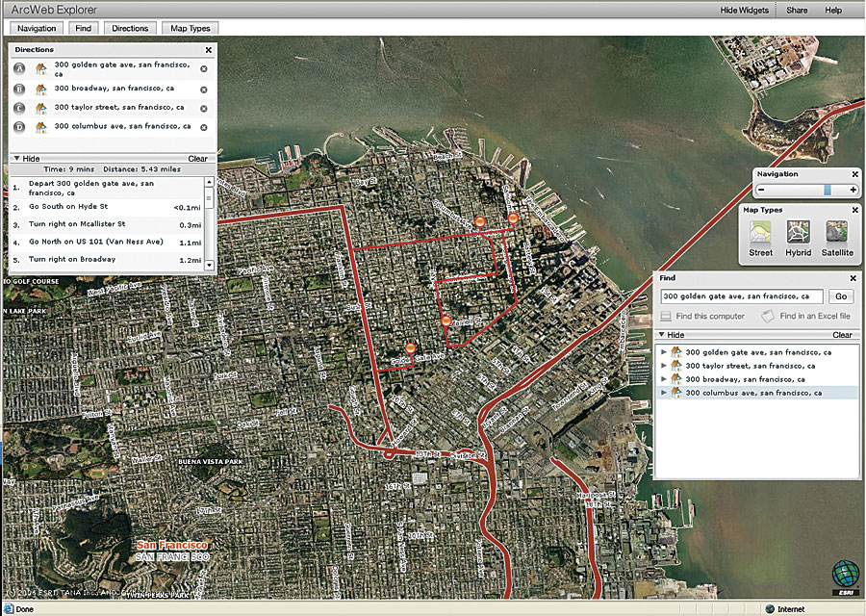Viewport: 866px width, 616px height.
Task: Select stop A marker icon in Directions
Action: (20, 68)
